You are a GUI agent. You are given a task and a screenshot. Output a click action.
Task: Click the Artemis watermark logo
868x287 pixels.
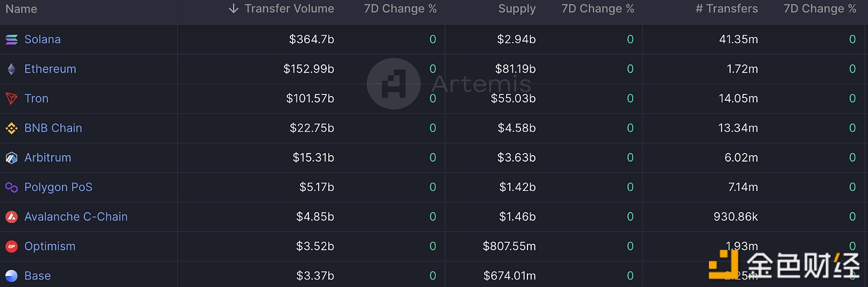[x=394, y=84]
